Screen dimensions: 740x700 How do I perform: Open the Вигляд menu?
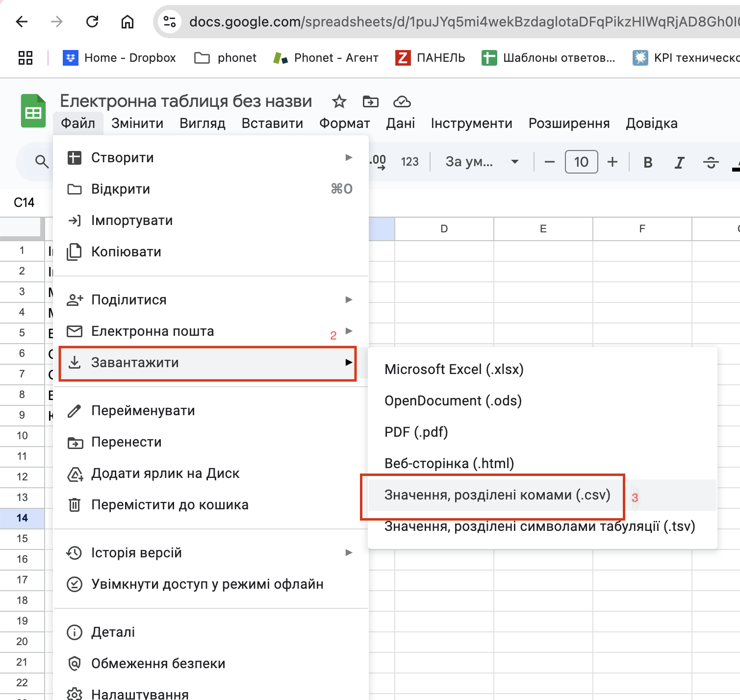tap(203, 123)
